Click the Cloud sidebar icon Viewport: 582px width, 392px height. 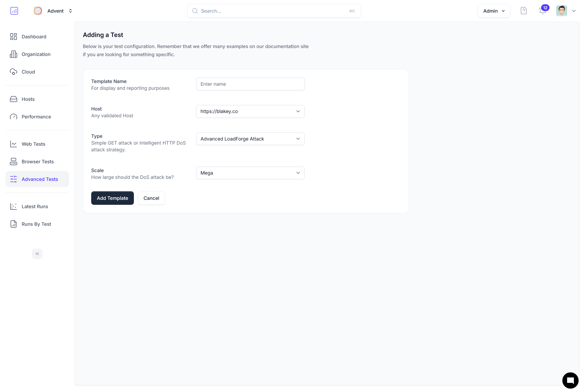point(14,72)
